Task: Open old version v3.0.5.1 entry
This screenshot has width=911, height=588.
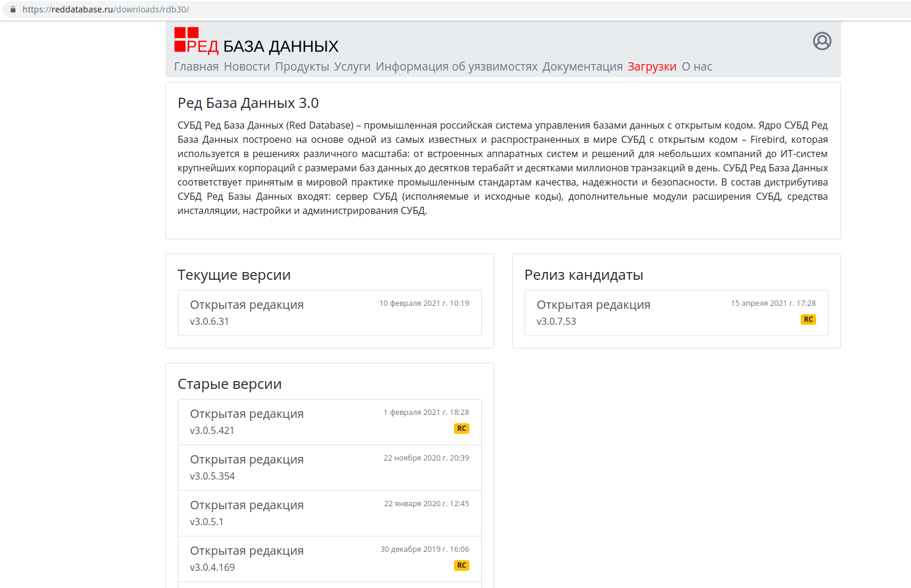Action: pyautogui.click(x=330, y=513)
